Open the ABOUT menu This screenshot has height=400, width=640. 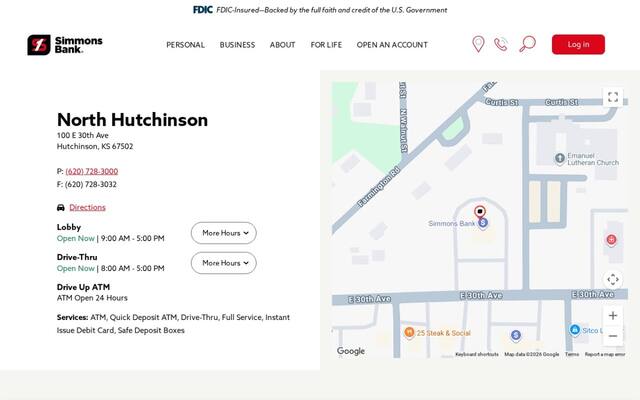[x=282, y=44]
